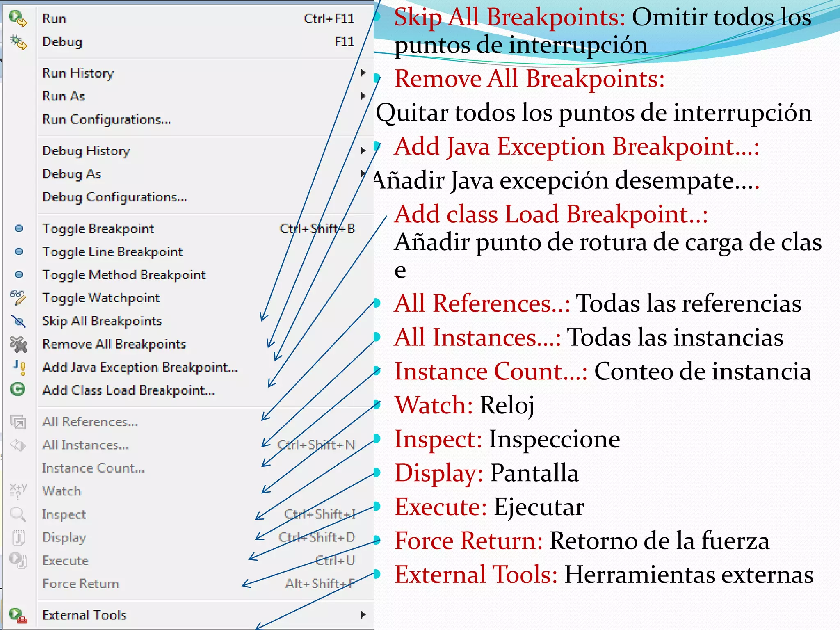Image resolution: width=840 pixels, height=630 pixels.
Task: Select the Force Return menu entry
Action: [x=81, y=583]
